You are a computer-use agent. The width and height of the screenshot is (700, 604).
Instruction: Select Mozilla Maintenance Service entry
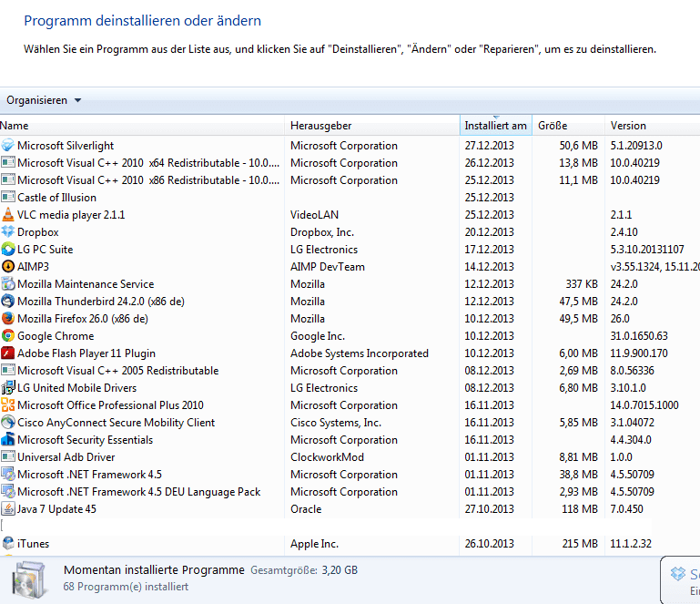pos(86,284)
